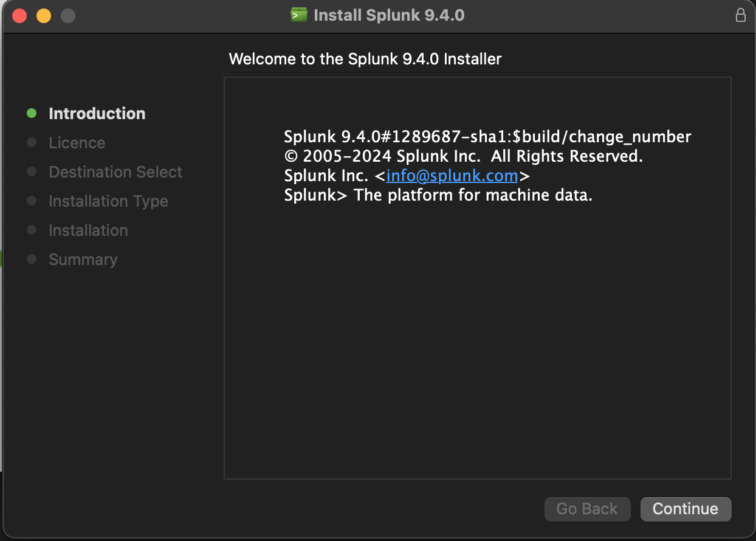Select the Licence step label
756x541 pixels.
(x=77, y=143)
